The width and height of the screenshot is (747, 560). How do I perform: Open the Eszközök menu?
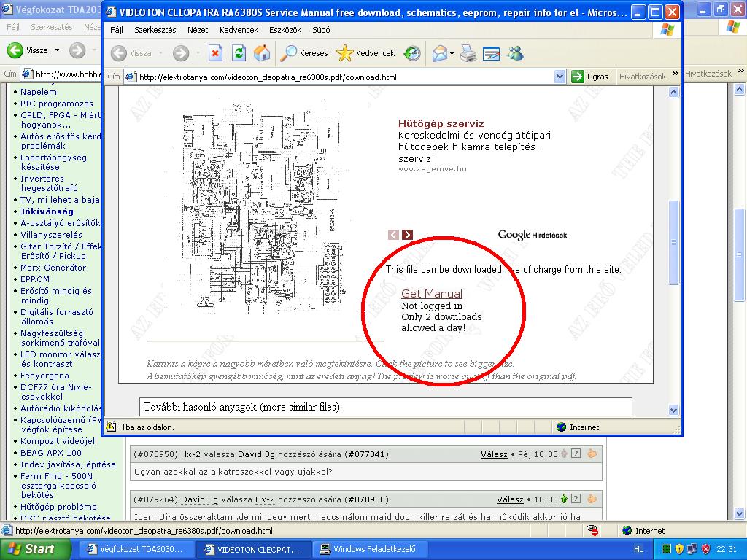click(x=285, y=29)
